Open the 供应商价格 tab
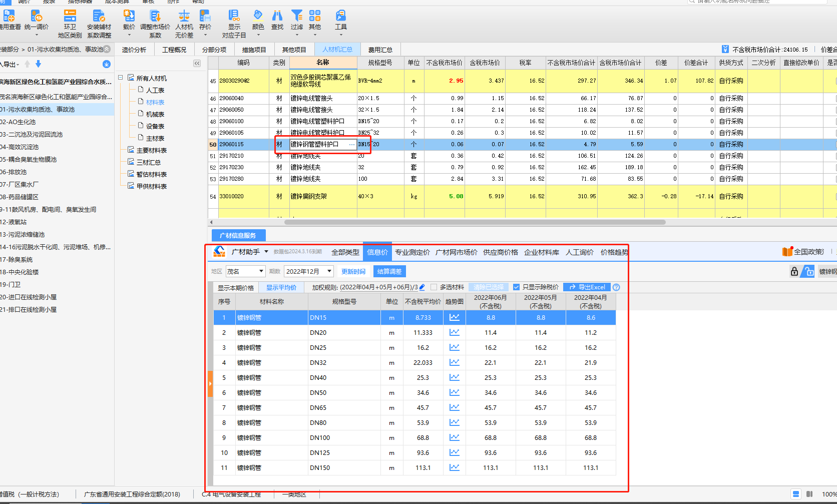The image size is (837, 504). 501,252
